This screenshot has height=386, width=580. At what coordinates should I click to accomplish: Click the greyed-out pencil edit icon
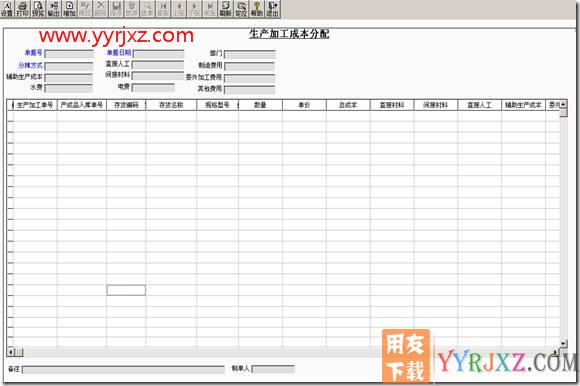(85, 9)
